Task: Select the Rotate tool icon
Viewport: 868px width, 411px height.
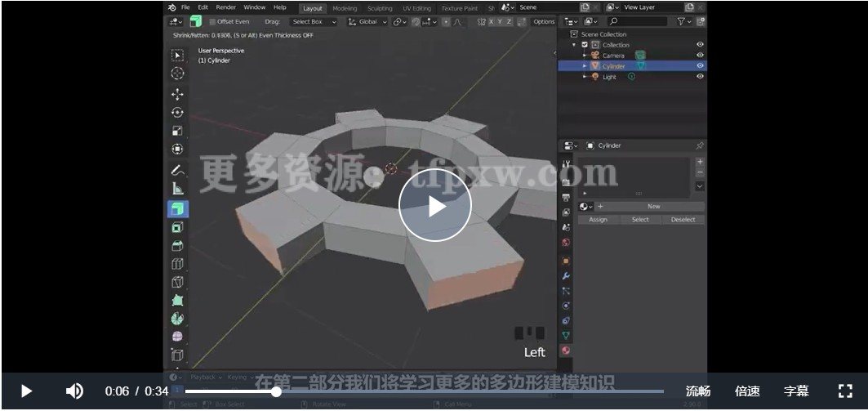Action: click(x=177, y=113)
